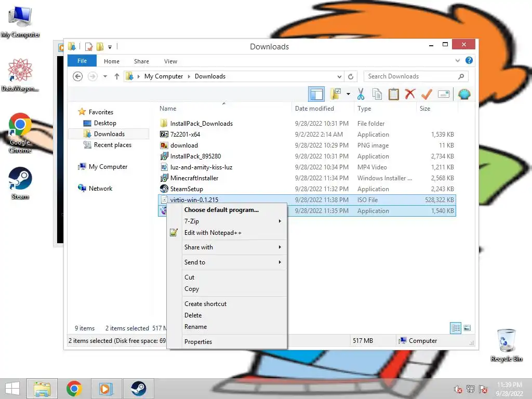532x399 pixels.
Task: Open the File ribbon tab
Action: pyautogui.click(x=82, y=61)
